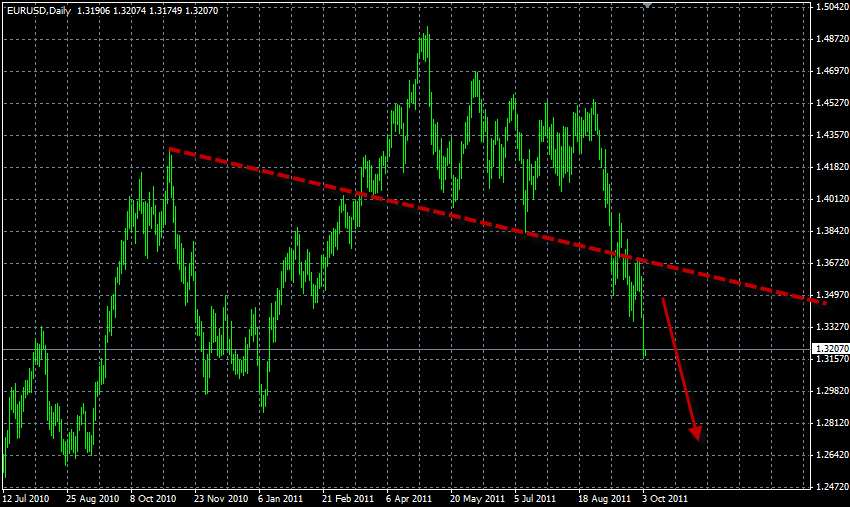This screenshot has height=507, width=850.
Task: Click the 1.26420 price scale label
Action: 832,455
